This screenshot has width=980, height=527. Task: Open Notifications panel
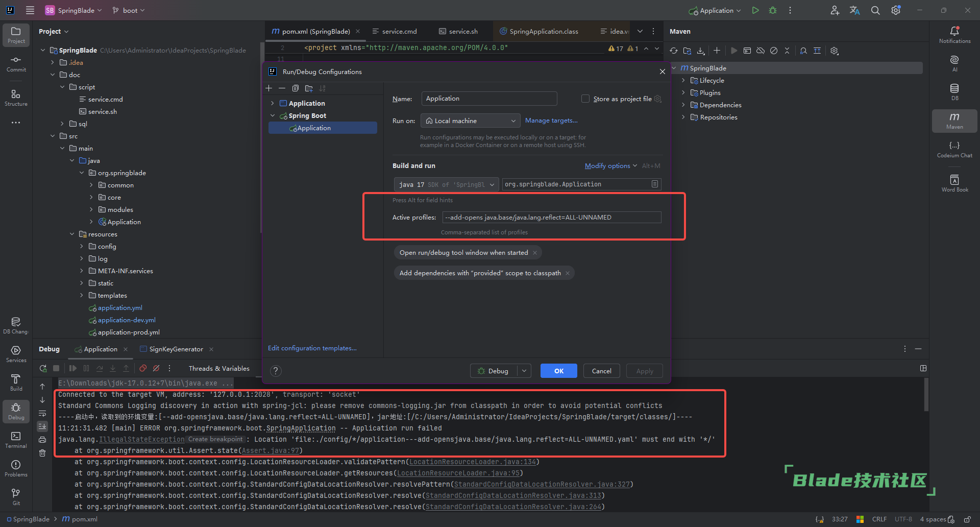coord(954,35)
